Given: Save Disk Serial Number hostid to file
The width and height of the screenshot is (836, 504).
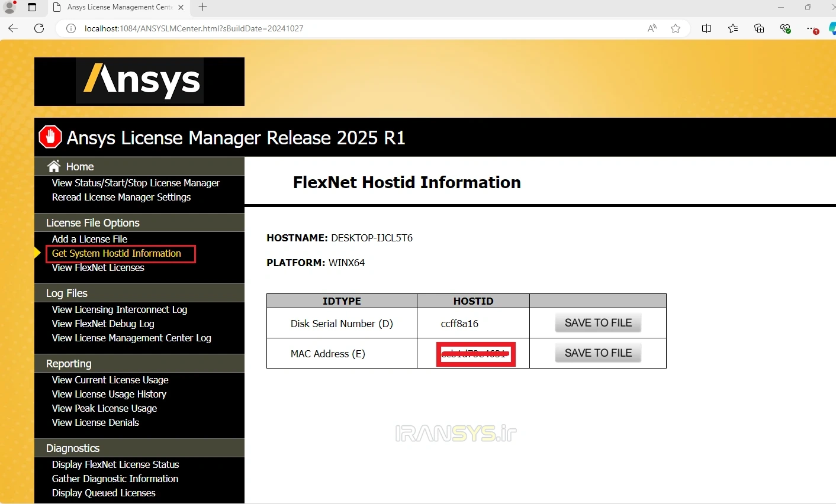Looking at the screenshot, I should click(x=598, y=323).
